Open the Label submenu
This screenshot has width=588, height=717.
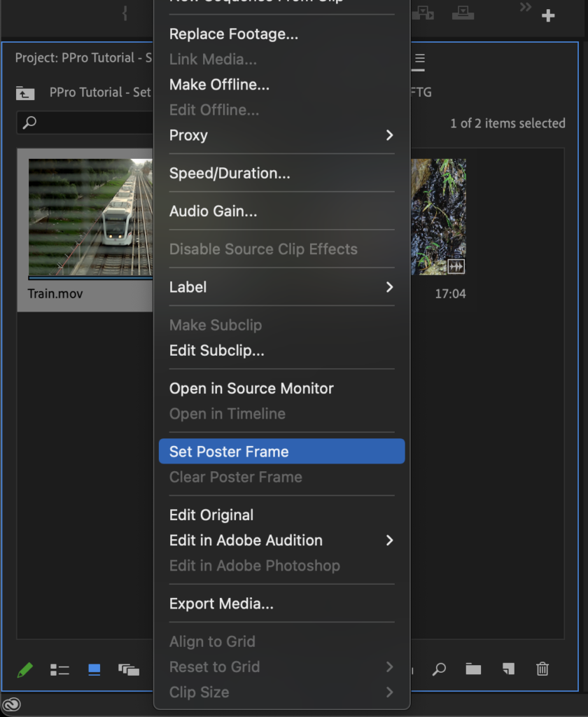[x=281, y=287]
